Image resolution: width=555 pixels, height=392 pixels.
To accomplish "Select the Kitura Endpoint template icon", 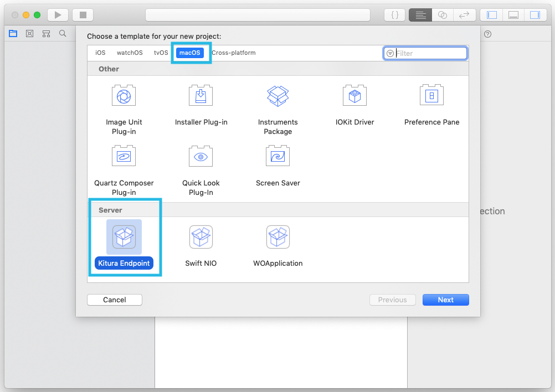I will pyautogui.click(x=124, y=236).
